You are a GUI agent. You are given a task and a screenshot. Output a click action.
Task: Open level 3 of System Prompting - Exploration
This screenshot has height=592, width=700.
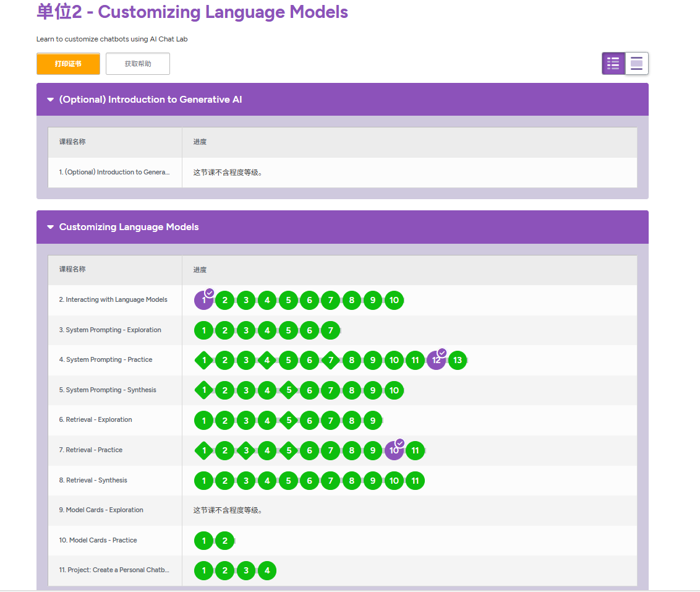pyautogui.click(x=246, y=330)
